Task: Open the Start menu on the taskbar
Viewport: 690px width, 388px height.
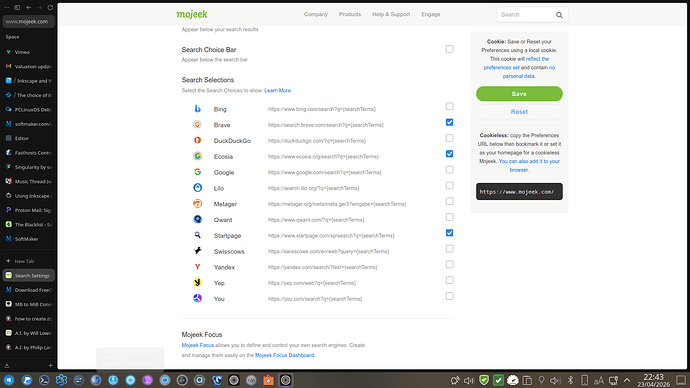Action: 9,380
